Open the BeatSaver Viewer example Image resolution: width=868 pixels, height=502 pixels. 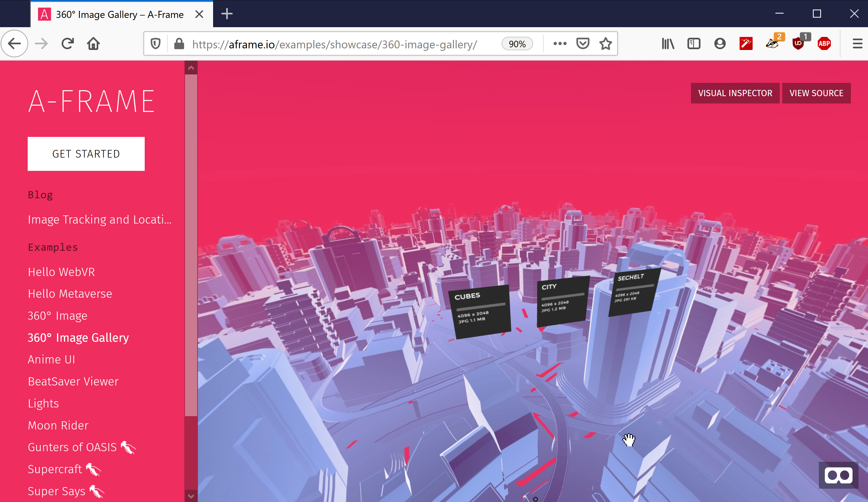coord(73,381)
